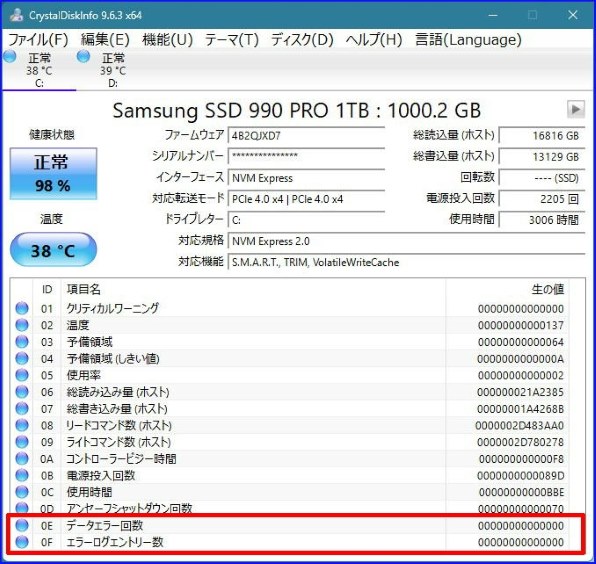Click the 正常 98 % health status button
The height and width of the screenshot is (564, 596).
click(x=53, y=173)
